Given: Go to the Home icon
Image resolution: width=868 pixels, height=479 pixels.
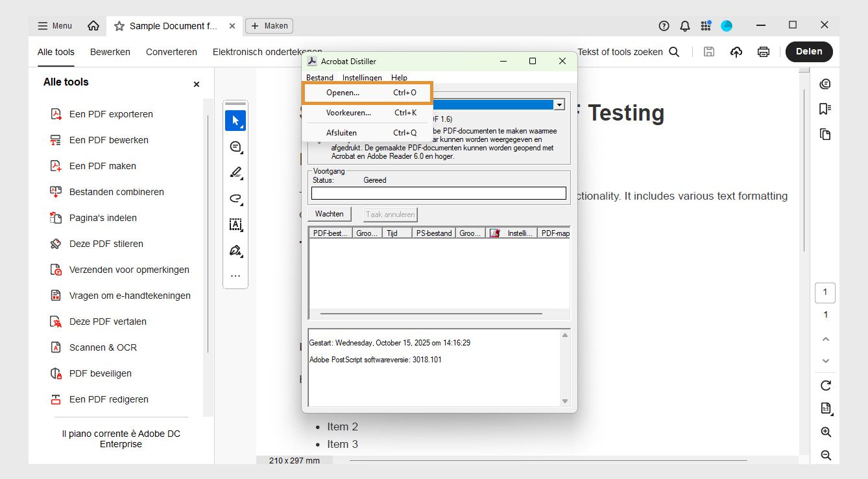Looking at the screenshot, I should pyautogui.click(x=93, y=26).
